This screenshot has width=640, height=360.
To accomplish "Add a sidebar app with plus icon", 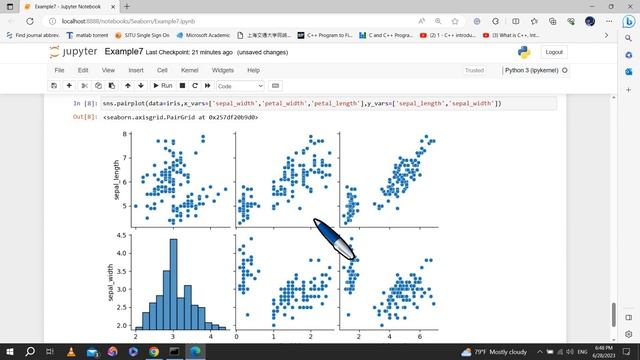I will coord(629,89).
